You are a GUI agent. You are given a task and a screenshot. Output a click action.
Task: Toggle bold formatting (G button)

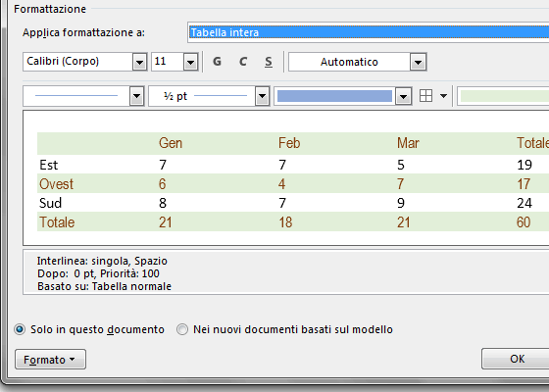pos(217,62)
